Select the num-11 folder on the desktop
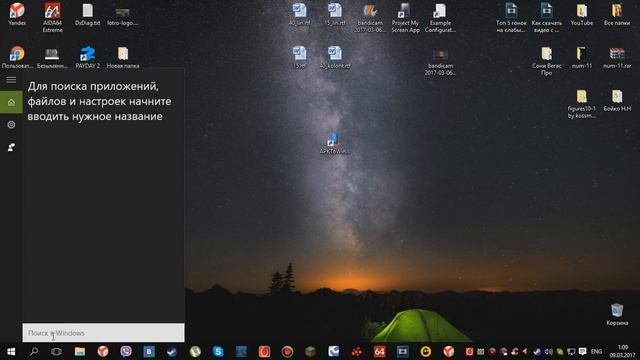The image size is (640, 360). (582, 57)
